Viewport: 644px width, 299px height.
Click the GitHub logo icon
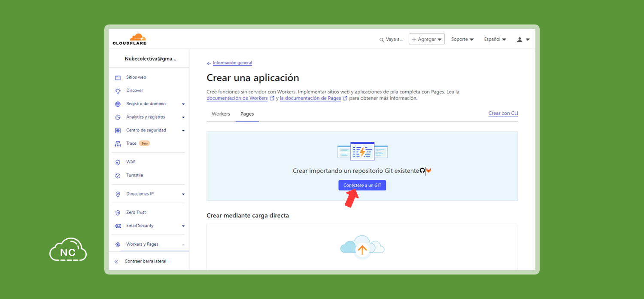coord(422,171)
